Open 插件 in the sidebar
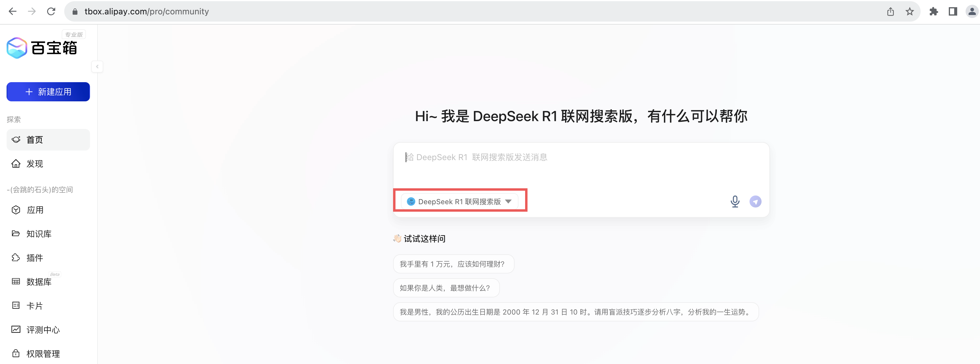This screenshot has height=364, width=980. coord(35,258)
